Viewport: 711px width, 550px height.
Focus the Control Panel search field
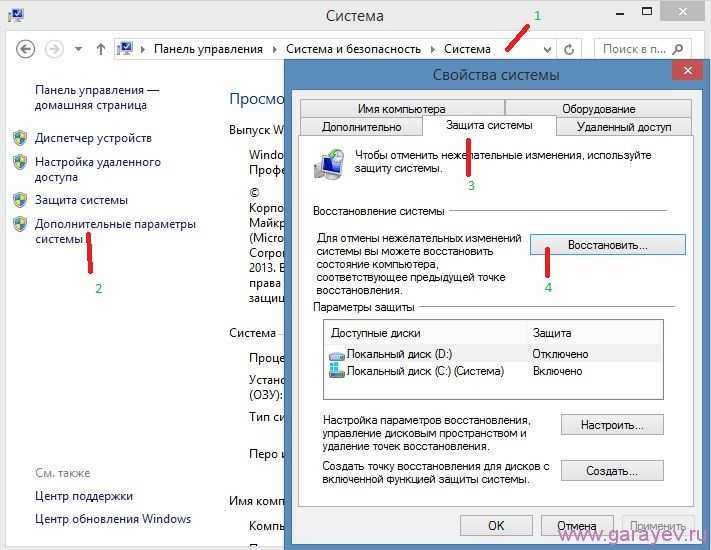(643, 49)
